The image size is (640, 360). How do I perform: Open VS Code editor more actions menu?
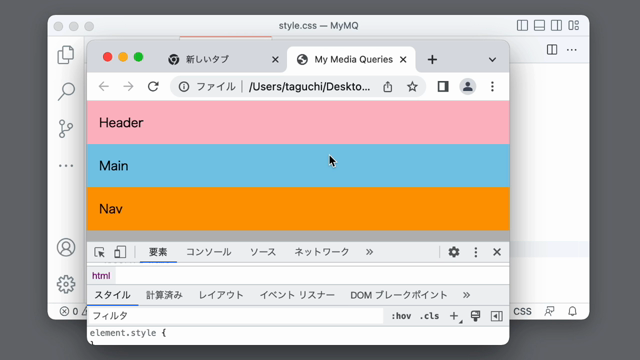click(572, 50)
